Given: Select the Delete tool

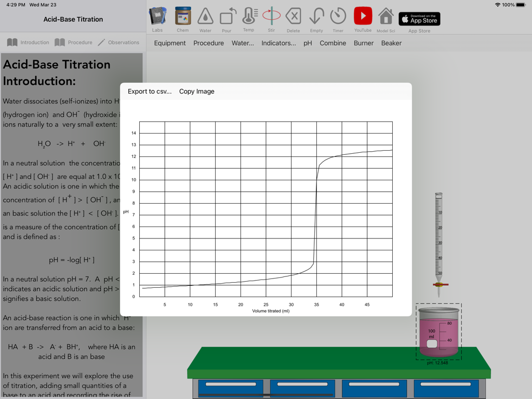Looking at the screenshot, I should [293, 18].
